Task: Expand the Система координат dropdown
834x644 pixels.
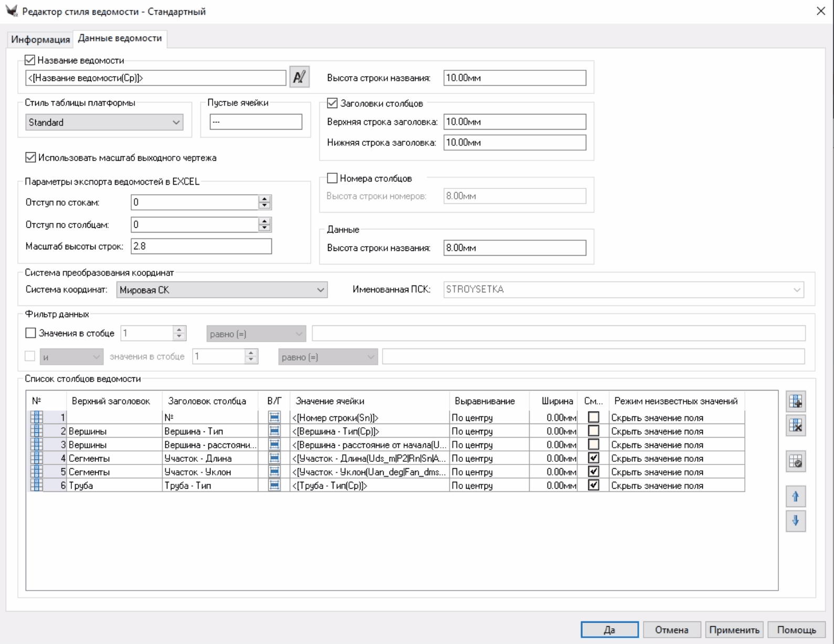Action: (221, 290)
